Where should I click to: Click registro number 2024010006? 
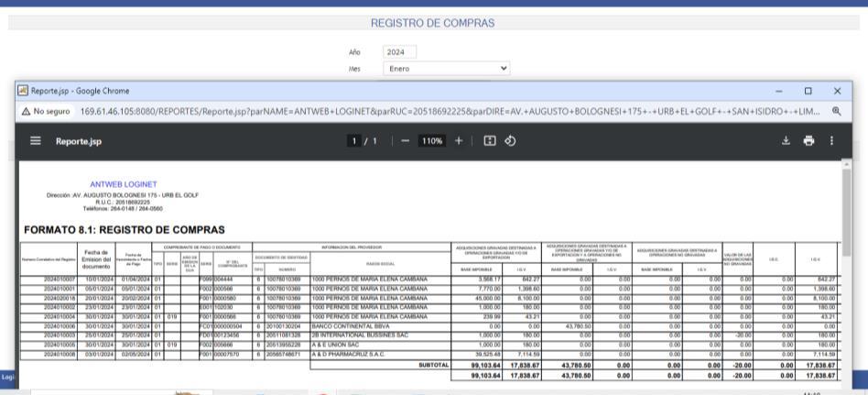(59, 326)
